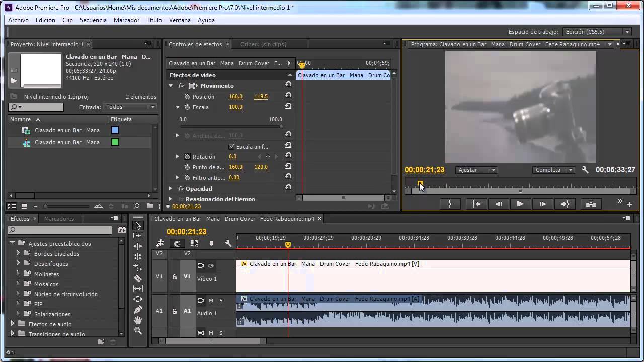
Task: Select the Rate Stretch tool
Action: click(138, 267)
